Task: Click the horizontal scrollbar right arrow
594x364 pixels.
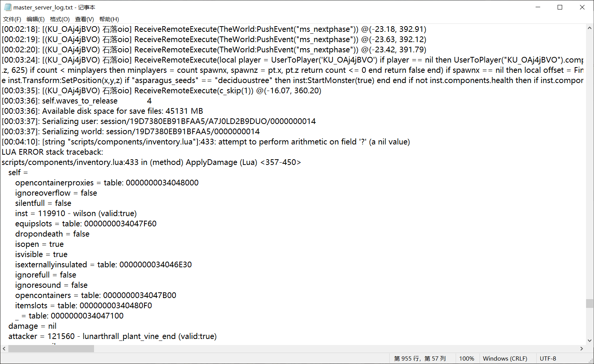Action: pos(581,348)
